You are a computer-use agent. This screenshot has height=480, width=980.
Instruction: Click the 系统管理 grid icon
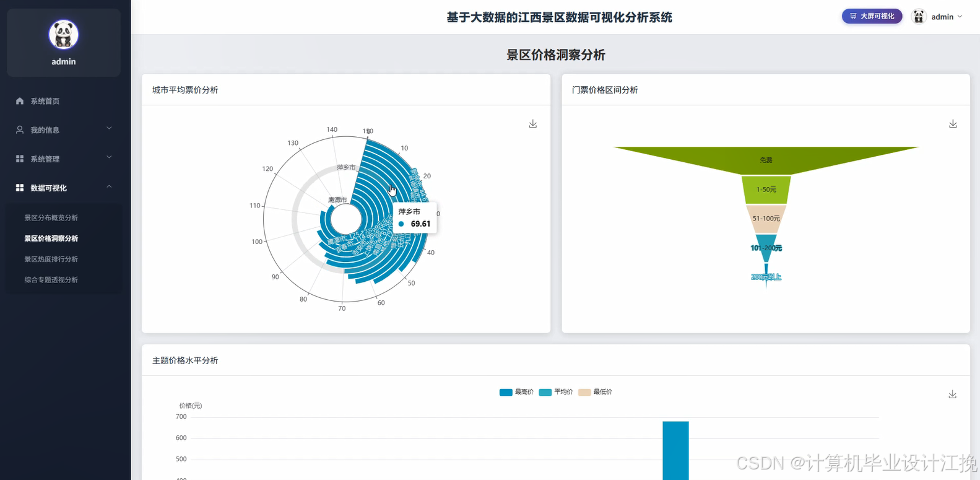[20, 159]
